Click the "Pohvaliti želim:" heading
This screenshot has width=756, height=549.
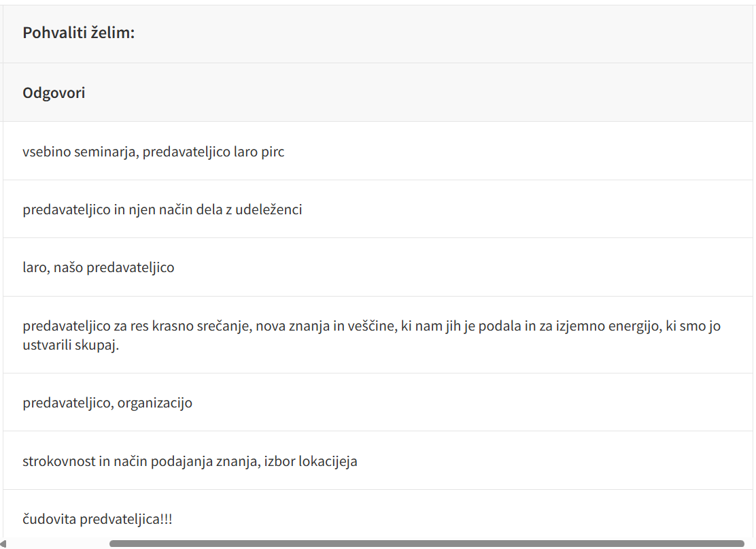79,33
